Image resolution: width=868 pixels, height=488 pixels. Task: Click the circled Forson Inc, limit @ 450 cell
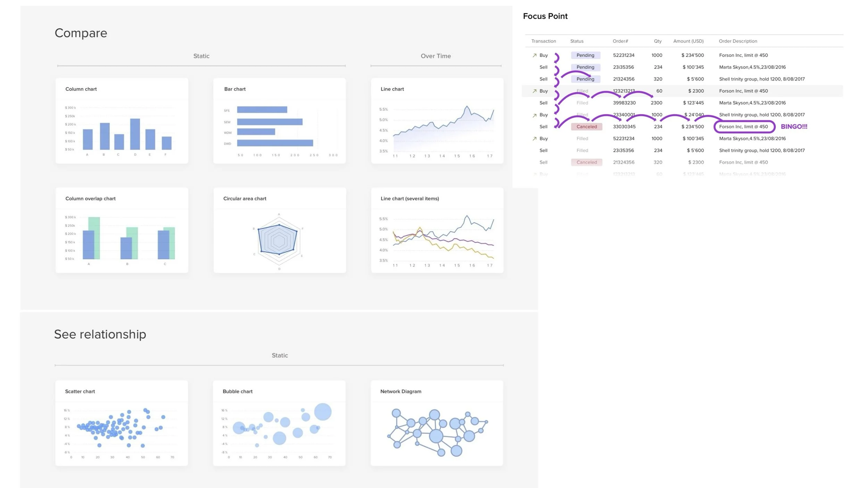coord(743,127)
